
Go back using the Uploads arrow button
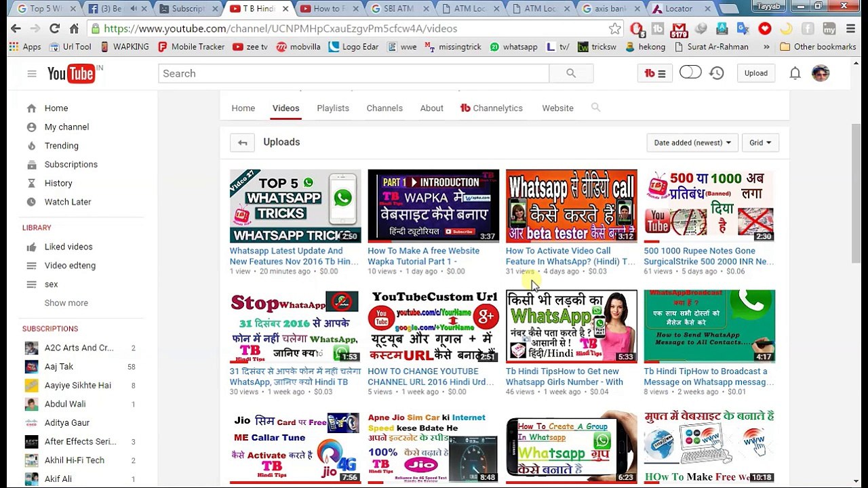coord(242,142)
